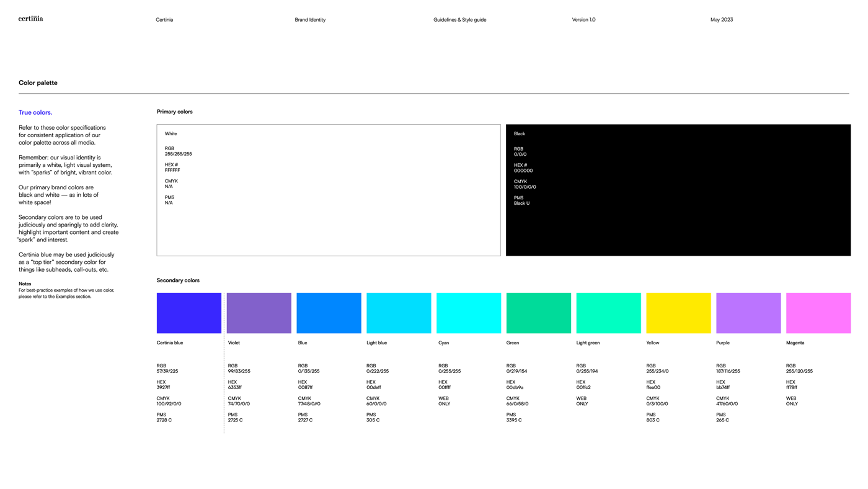The height and width of the screenshot is (489, 868).
Task: Click Yellow HEX value 'ffea00'
Action: click(653, 387)
